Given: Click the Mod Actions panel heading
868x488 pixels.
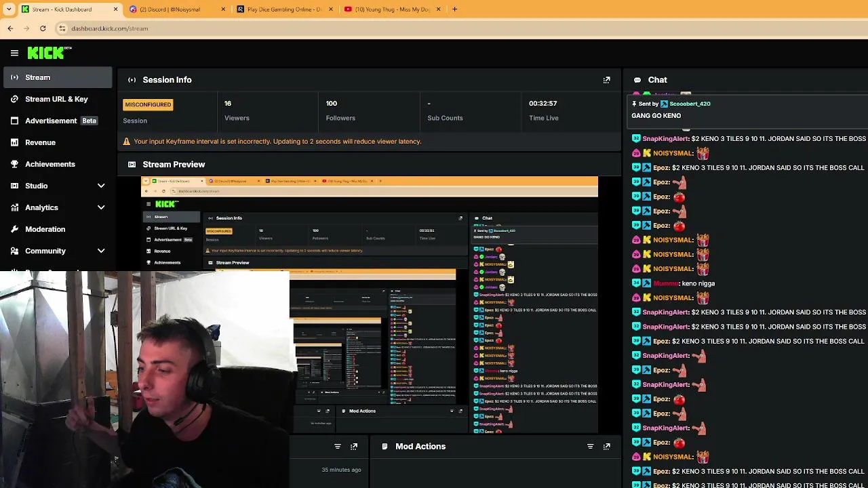Looking at the screenshot, I should tap(420, 447).
